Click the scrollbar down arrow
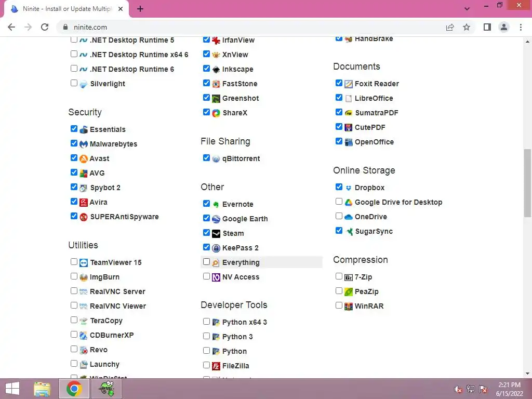 tap(527, 374)
